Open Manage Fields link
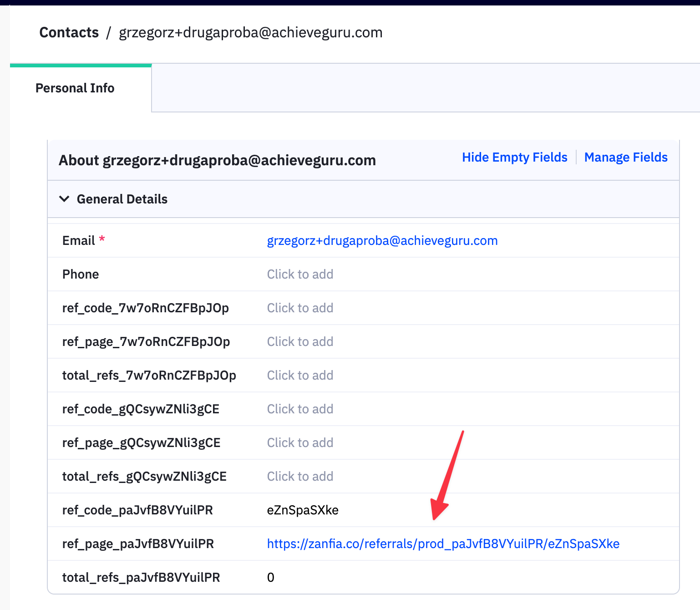700x610 pixels. 626,158
